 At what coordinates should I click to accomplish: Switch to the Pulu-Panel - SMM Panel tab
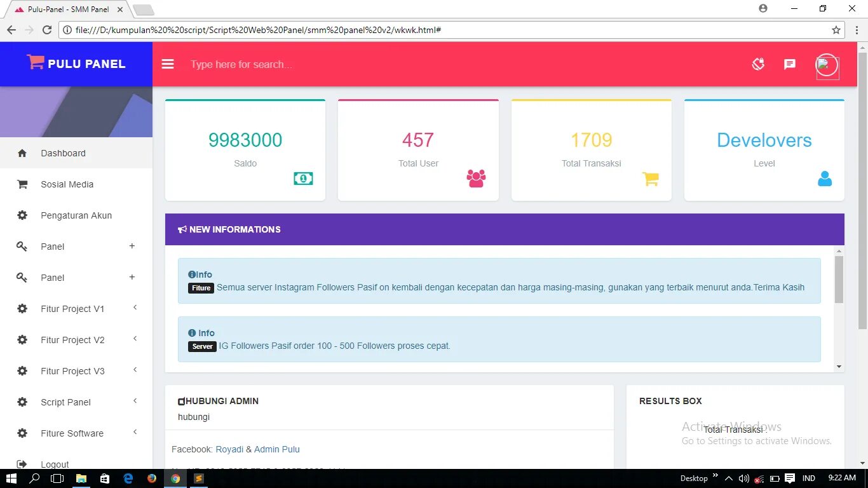tap(68, 10)
